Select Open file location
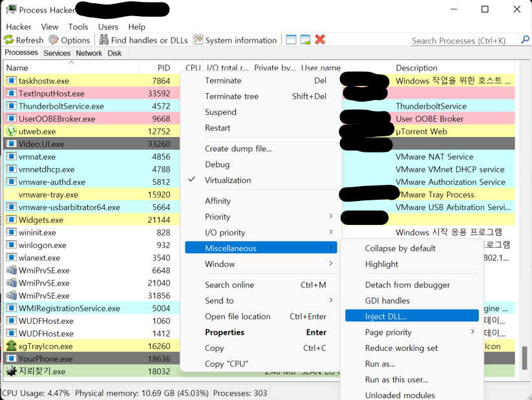Image resolution: width=532 pixels, height=400 pixels. tap(261, 317)
